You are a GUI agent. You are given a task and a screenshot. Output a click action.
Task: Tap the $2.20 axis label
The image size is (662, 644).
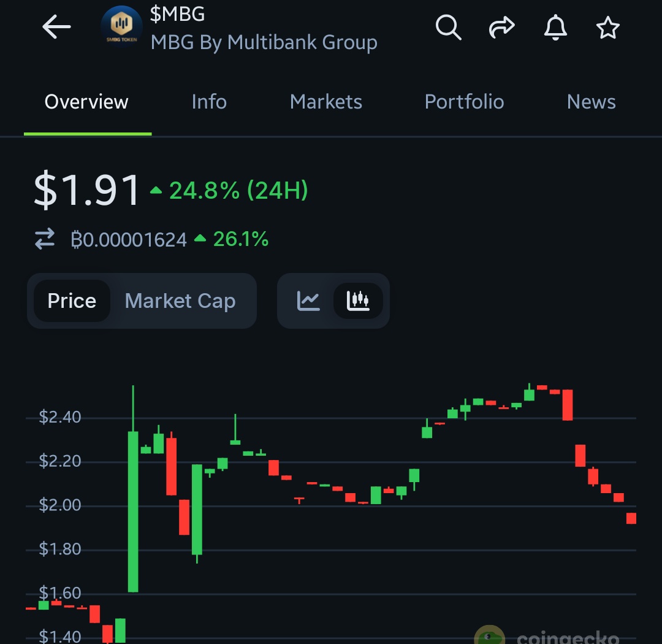coord(59,461)
